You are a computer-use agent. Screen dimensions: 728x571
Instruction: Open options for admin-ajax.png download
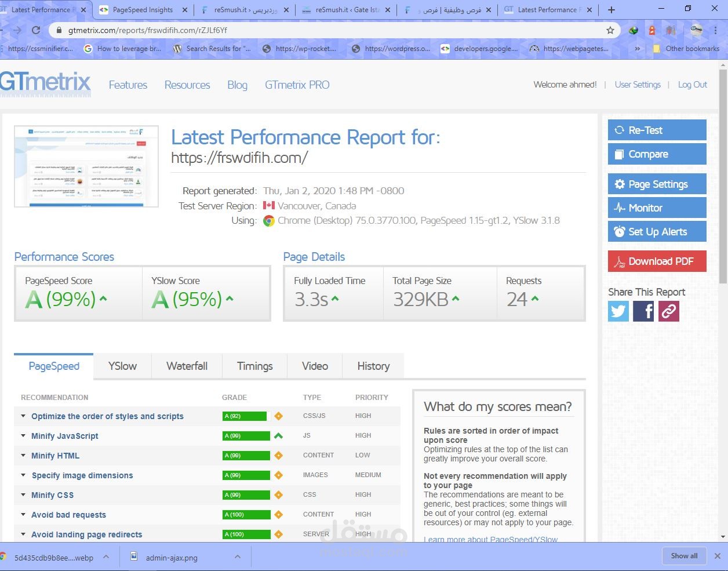(x=238, y=557)
